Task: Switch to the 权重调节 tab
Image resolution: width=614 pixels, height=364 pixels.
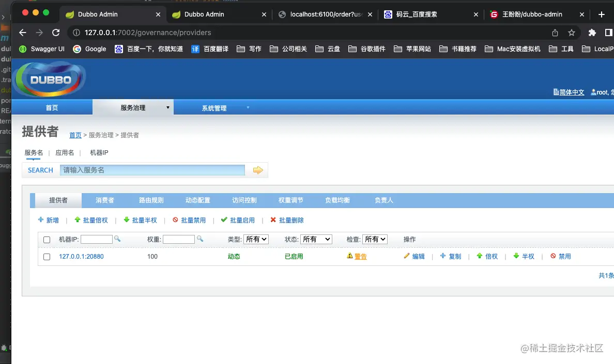Action: point(291,200)
